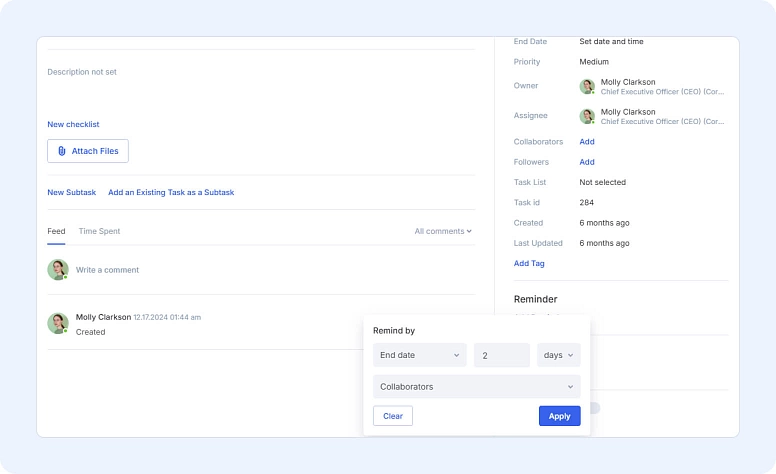Click Add an Existing Task as a Subtask

click(x=171, y=192)
